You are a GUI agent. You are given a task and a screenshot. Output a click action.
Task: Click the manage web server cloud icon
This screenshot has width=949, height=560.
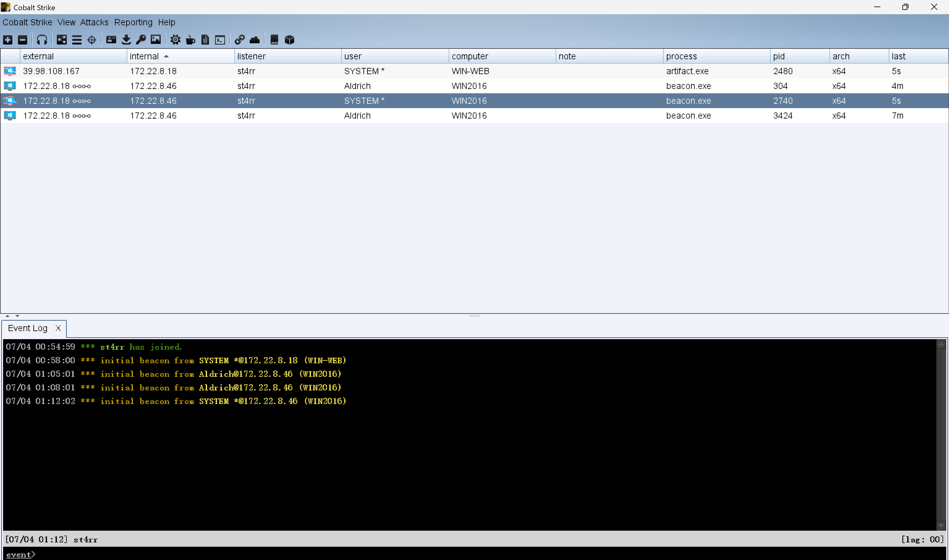[x=255, y=40]
